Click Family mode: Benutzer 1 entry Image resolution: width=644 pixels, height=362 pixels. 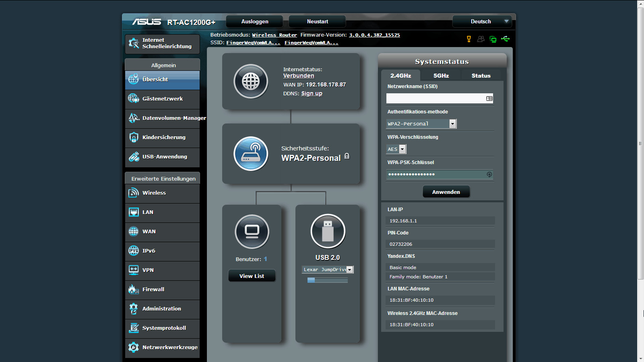coord(440,277)
